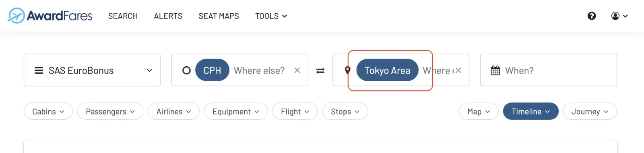
Task: Open the SEAT MAPS page
Action: pyautogui.click(x=219, y=16)
